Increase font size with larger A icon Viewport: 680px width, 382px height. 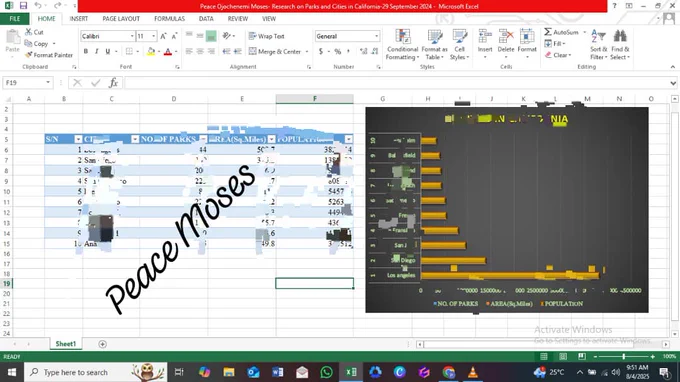[x=163, y=36]
